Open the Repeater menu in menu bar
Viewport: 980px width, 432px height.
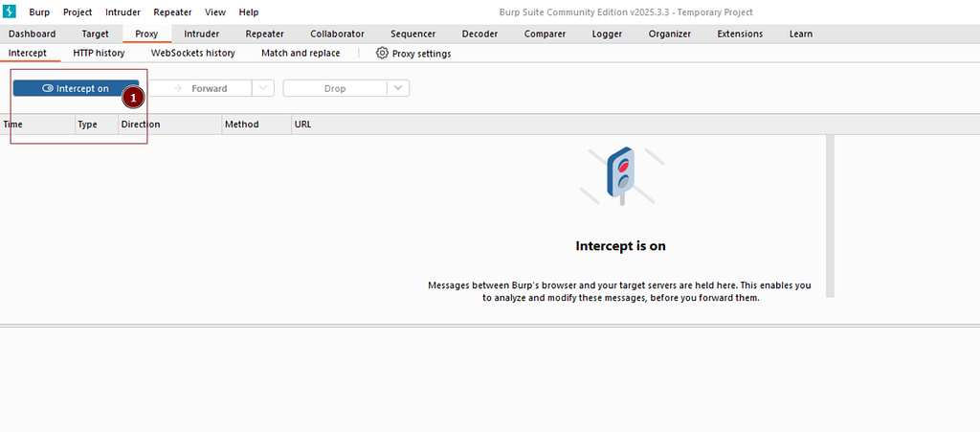tap(172, 11)
